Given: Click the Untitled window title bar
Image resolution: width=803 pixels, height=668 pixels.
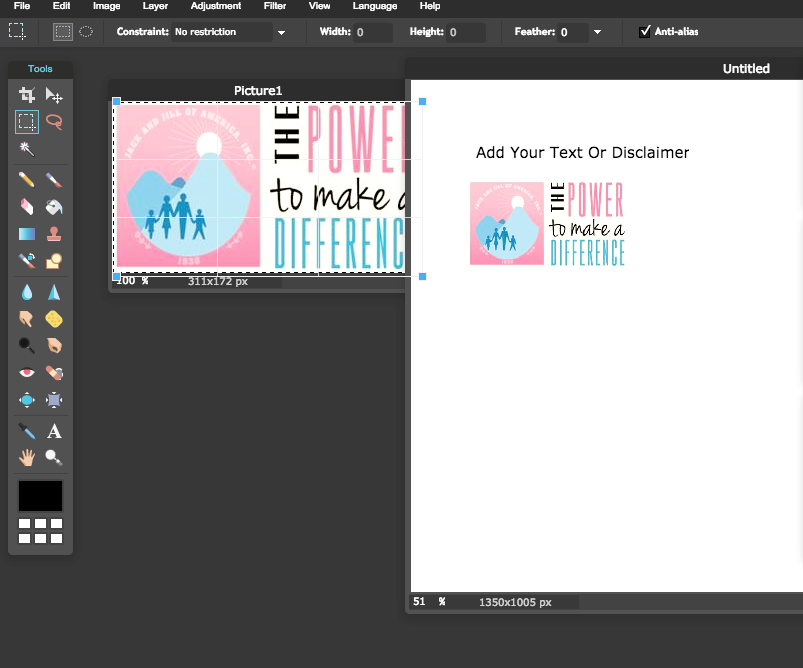Looking at the screenshot, I should [x=604, y=68].
